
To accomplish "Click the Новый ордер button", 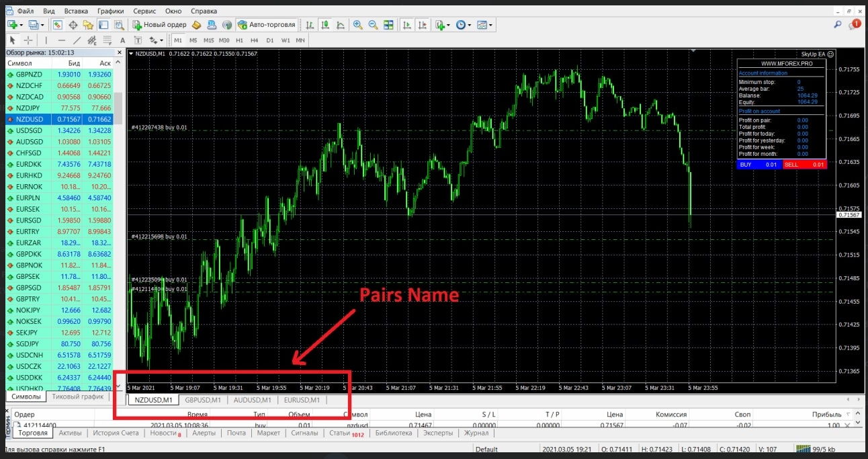I will coord(159,25).
